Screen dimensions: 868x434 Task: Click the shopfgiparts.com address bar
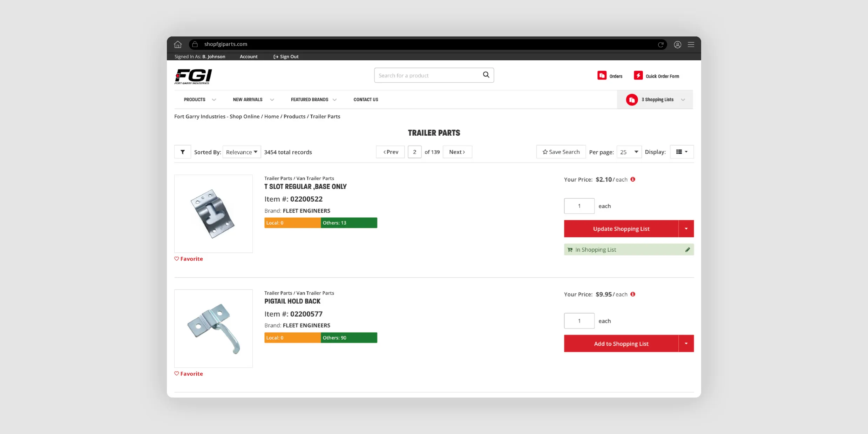click(428, 44)
